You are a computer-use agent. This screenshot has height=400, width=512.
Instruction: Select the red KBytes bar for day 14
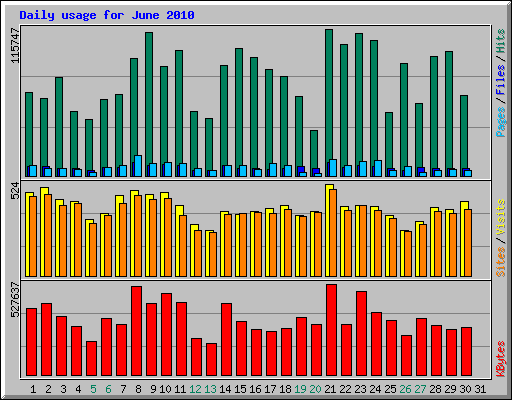coord(226,339)
